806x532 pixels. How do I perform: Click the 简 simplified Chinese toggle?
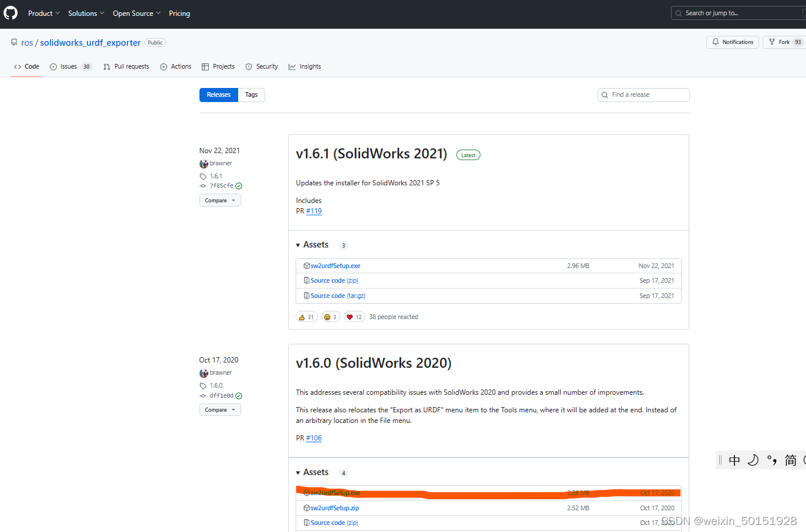pyautogui.click(x=791, y=460)
